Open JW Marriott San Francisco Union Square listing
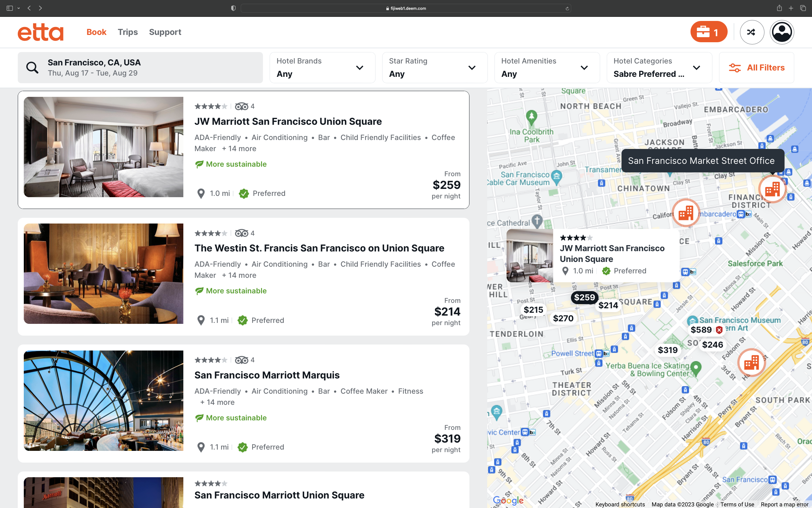Screen dimensions: 812x508 click(288, 121)
